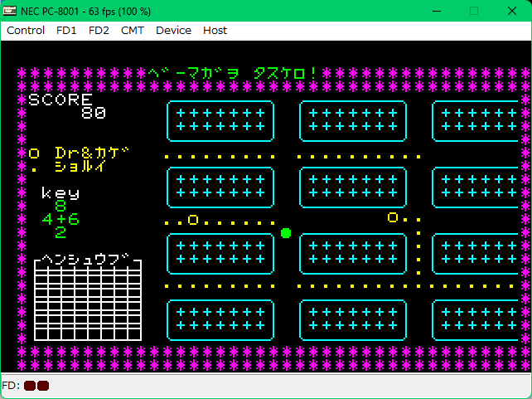Open the Control menu
Image resolution: width=532 pixels, height=399 pixels.
pyautogui.click(x=26, y=30)
